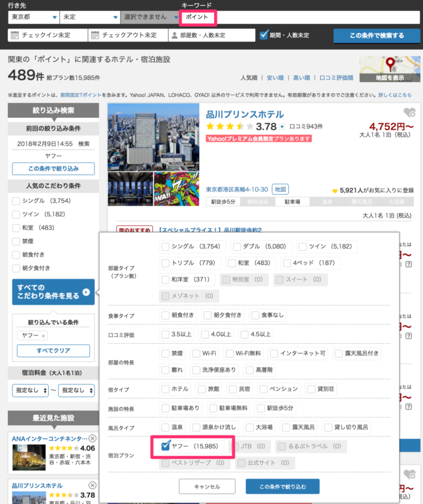Open ANAインターコンチネンタ recently viewed link
Image resolution: width=423 pixels, height=504 pixels.
tap(49, 439)
